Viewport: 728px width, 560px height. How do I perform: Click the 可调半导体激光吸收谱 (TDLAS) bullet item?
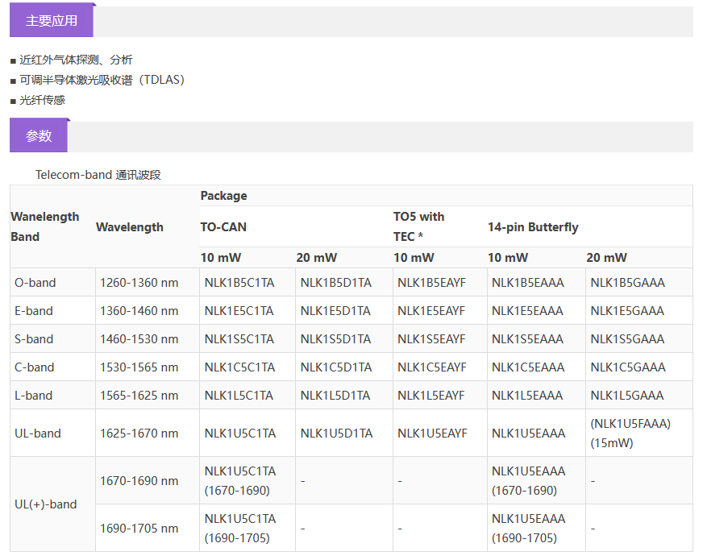tap(102, 80)
